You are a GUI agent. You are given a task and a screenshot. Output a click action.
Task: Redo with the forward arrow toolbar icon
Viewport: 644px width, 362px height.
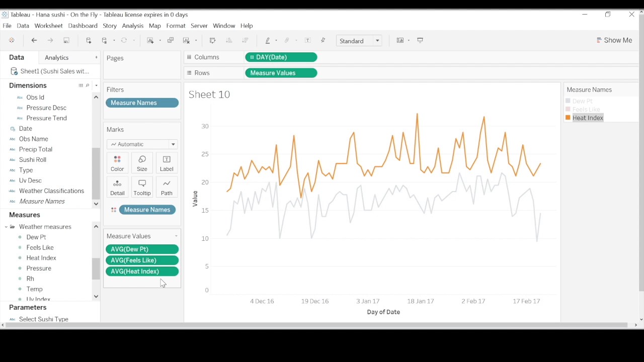50,41
